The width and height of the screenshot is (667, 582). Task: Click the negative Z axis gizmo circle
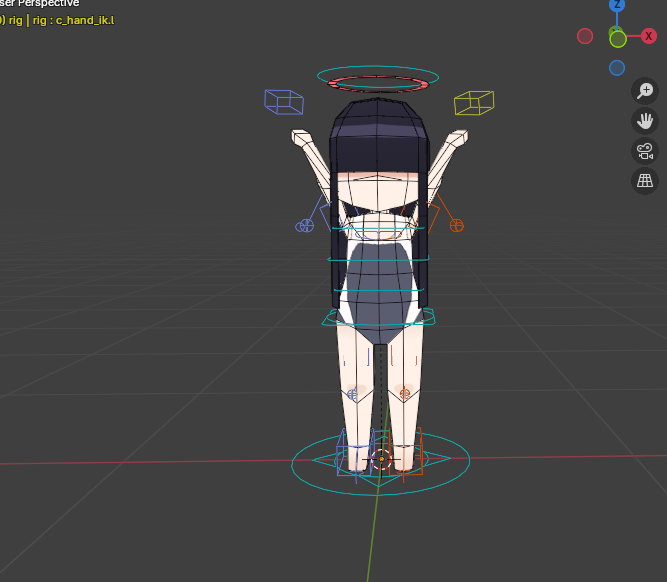coord(617,68)
